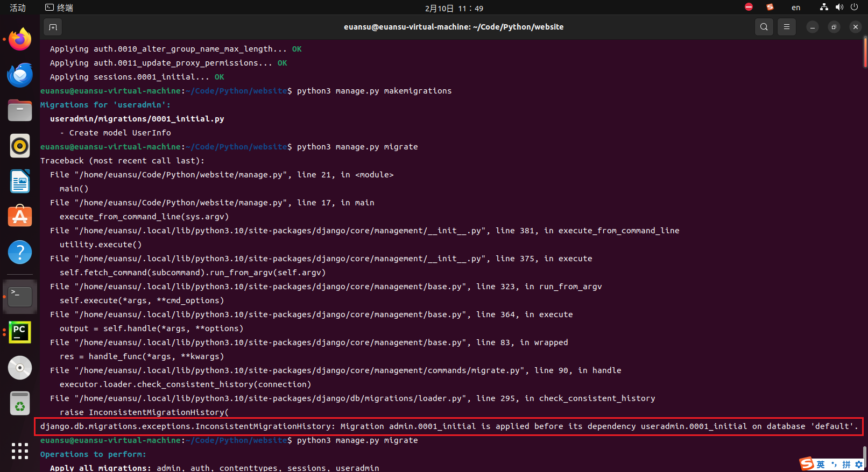Open the Trash from the dock
Image resolution: width=868 pixels, height=472 pixels.
20,403
